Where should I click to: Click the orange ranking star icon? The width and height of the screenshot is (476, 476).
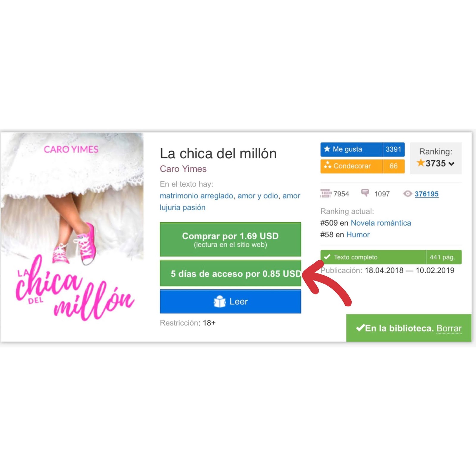click(x=420, y=163)
